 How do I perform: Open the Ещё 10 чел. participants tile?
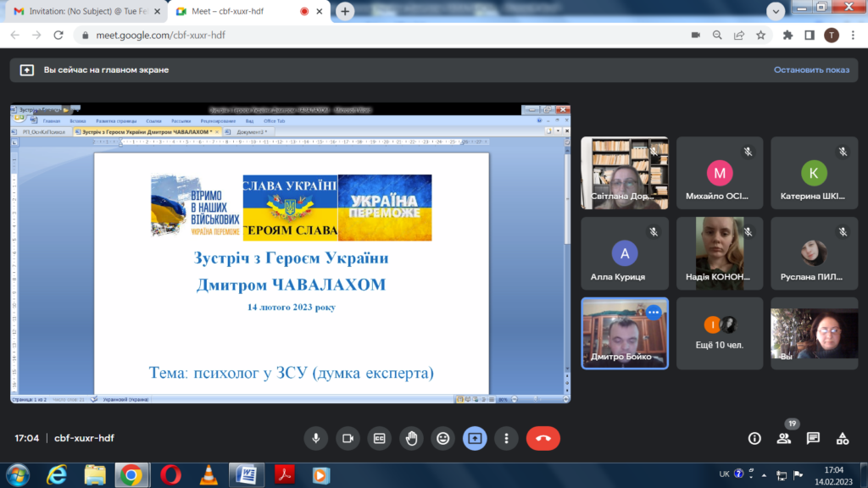coord(720,333)
